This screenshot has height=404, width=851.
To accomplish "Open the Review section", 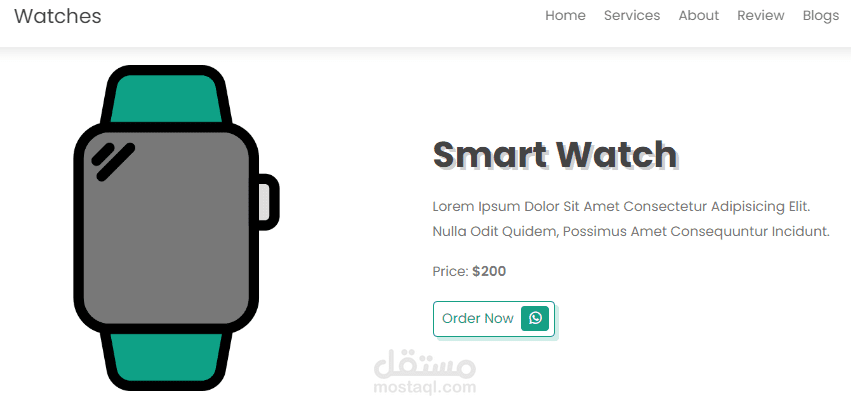I will point(760,16).
